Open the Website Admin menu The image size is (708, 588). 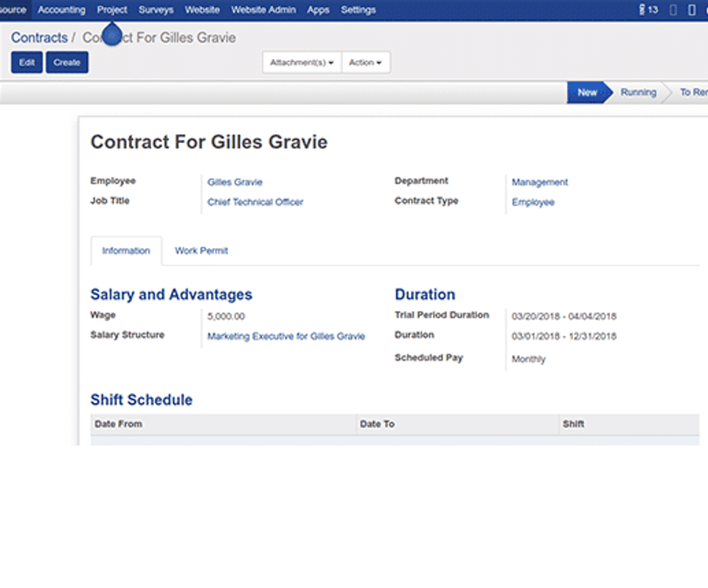point(263,10)
